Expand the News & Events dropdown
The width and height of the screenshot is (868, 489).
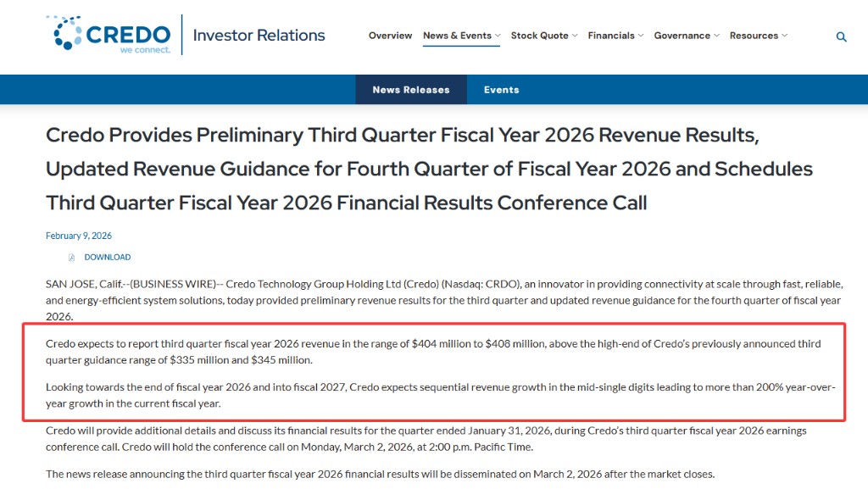461,36
